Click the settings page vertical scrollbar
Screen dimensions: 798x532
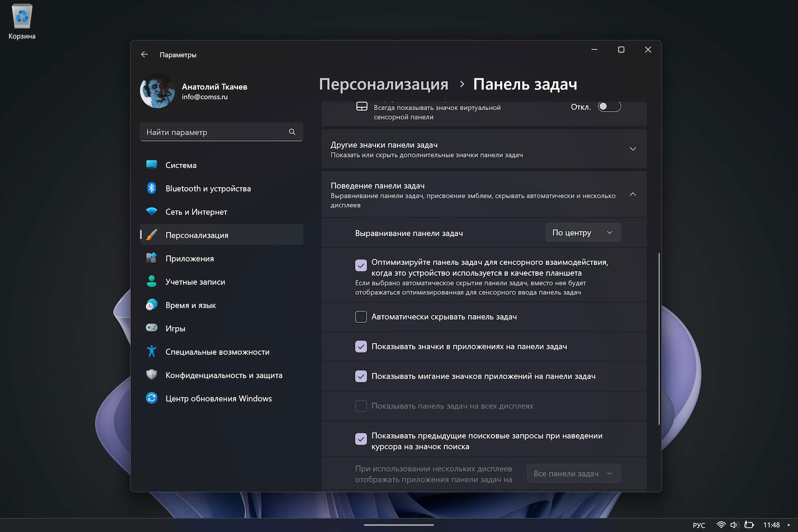(659, 339)
